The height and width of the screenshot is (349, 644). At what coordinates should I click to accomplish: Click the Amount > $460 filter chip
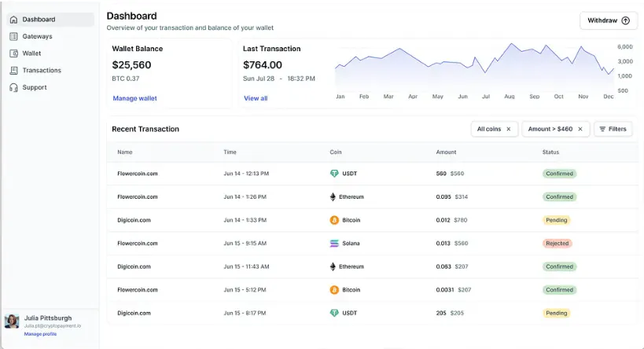(x=555, y=129)
